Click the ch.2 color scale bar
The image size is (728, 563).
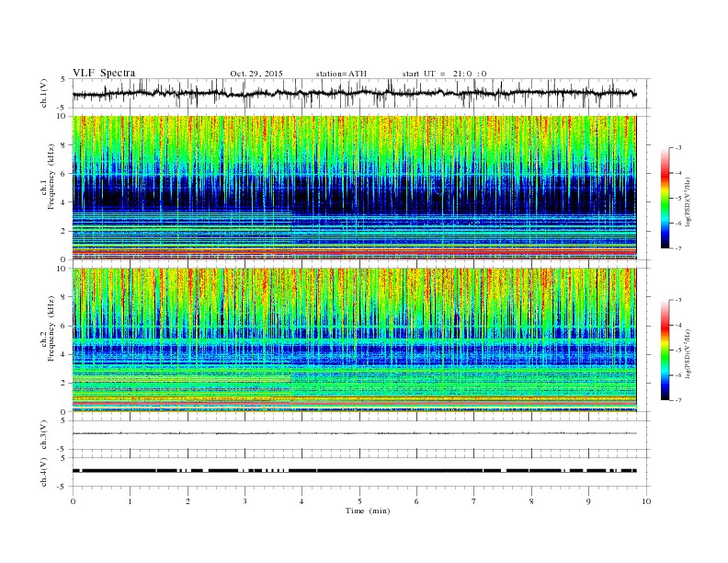click(665, 350)
